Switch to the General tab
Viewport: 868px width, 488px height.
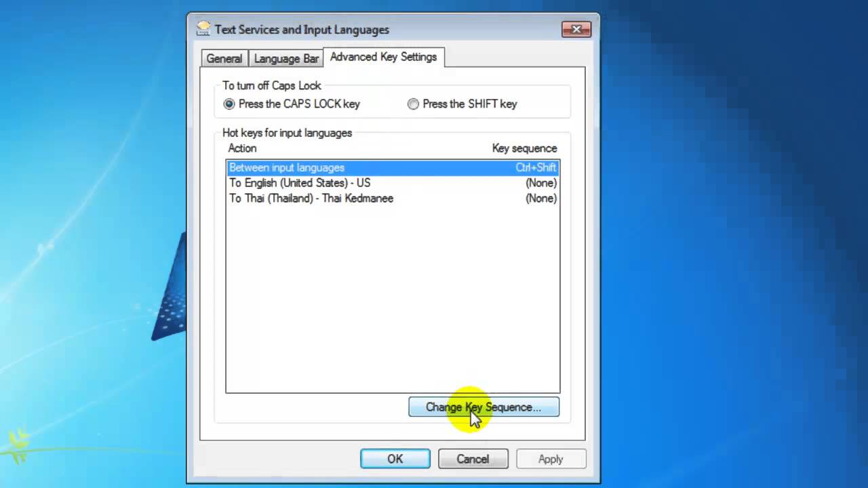click(x=224, y=59)
